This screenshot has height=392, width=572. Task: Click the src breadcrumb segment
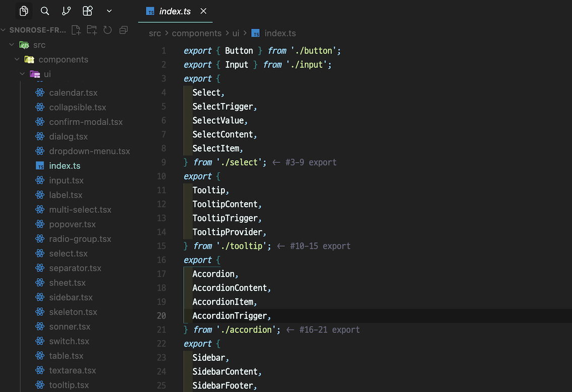pos(155,33)
